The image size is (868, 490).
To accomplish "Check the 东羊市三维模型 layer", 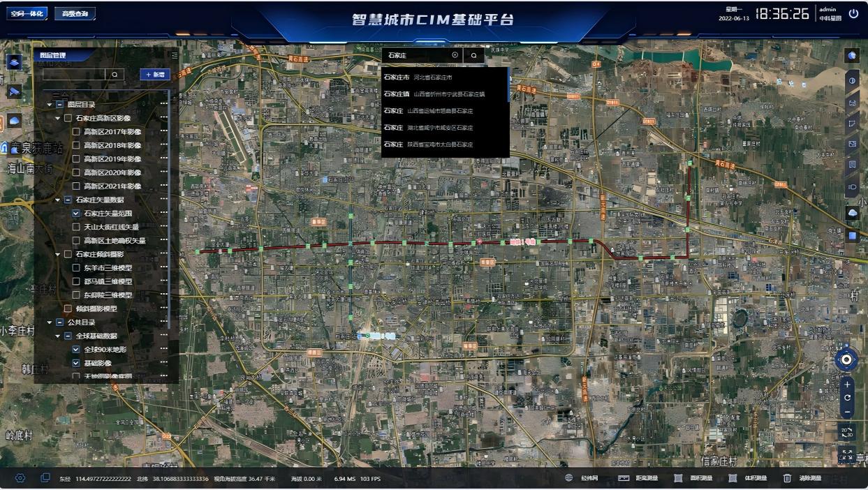I will pos(77,268).
